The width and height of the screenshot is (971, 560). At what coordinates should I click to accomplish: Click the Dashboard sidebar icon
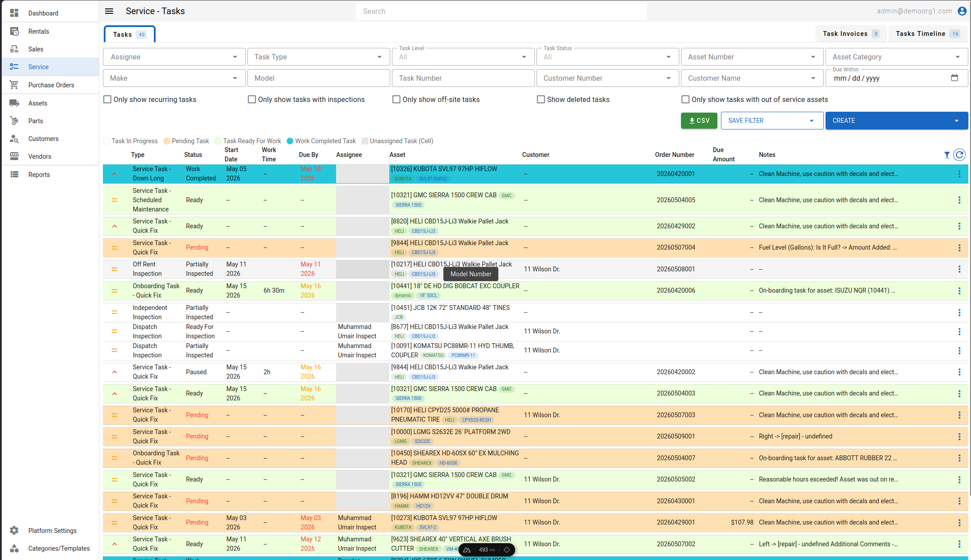click(14, 13)
